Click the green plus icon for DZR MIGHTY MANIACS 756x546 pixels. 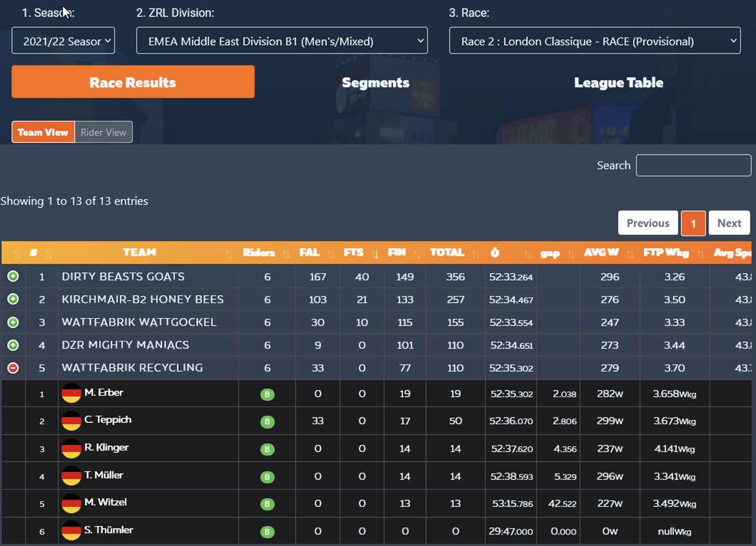(13, 345)
